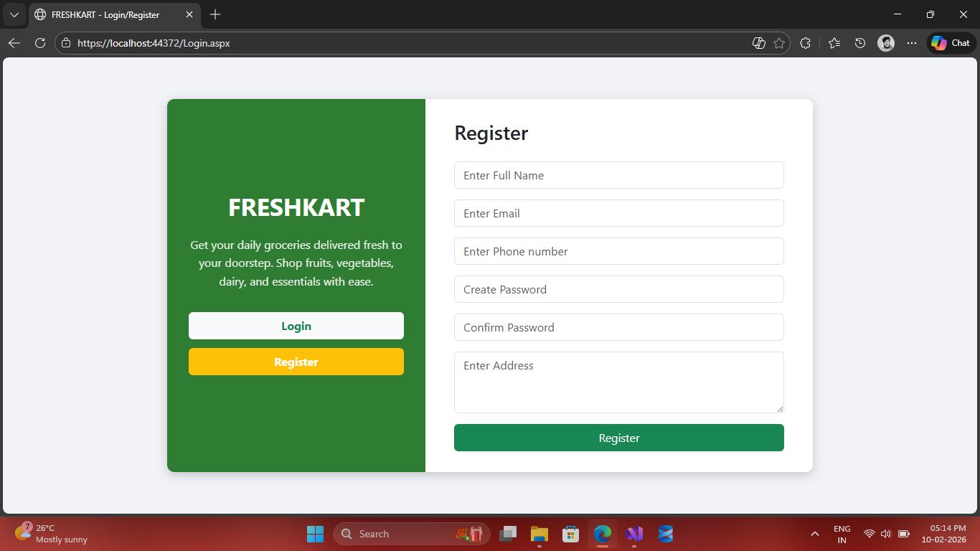Click the user profile avatar icon
980x551 pixels.
coord(886,43)
